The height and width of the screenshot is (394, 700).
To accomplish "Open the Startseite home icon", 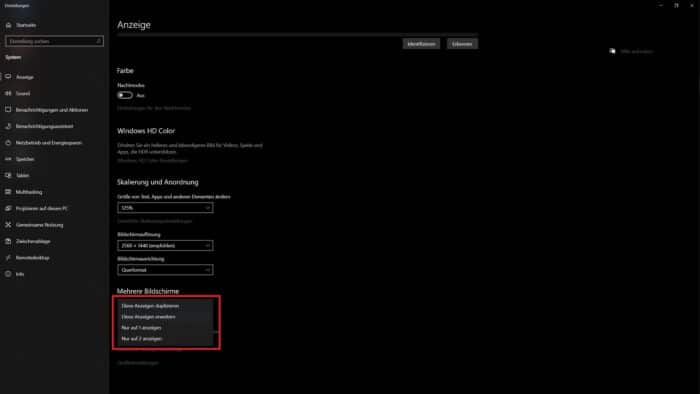I will point(8,25).
